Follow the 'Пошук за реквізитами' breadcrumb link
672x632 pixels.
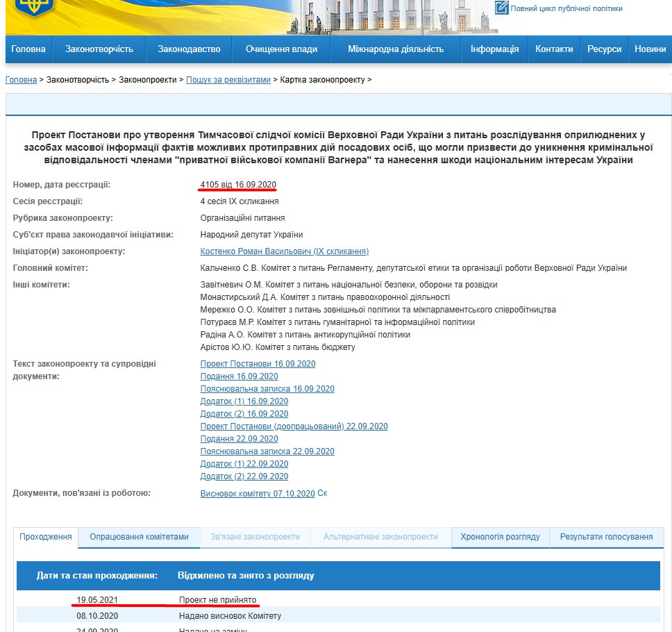coord(228,80)
